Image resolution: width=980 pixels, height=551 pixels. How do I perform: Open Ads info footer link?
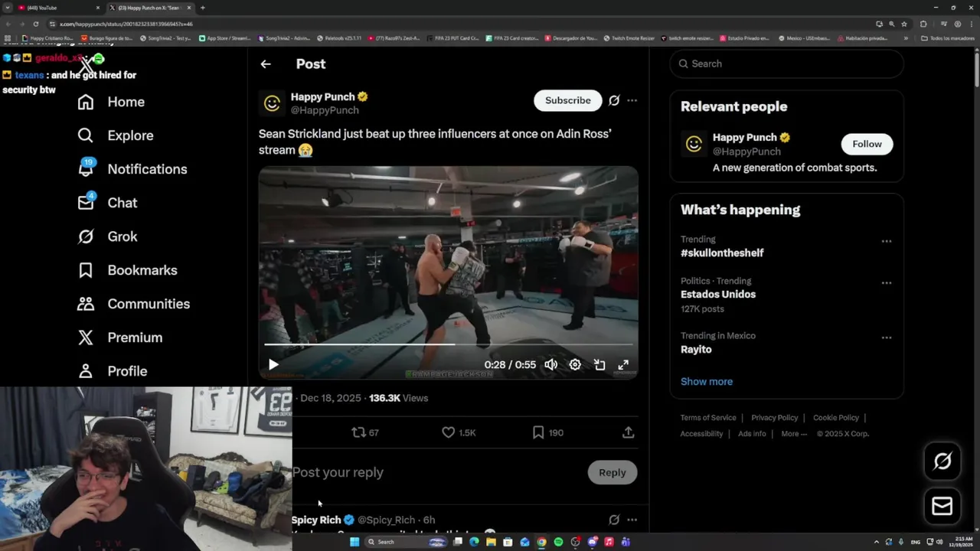click(752, 434)
